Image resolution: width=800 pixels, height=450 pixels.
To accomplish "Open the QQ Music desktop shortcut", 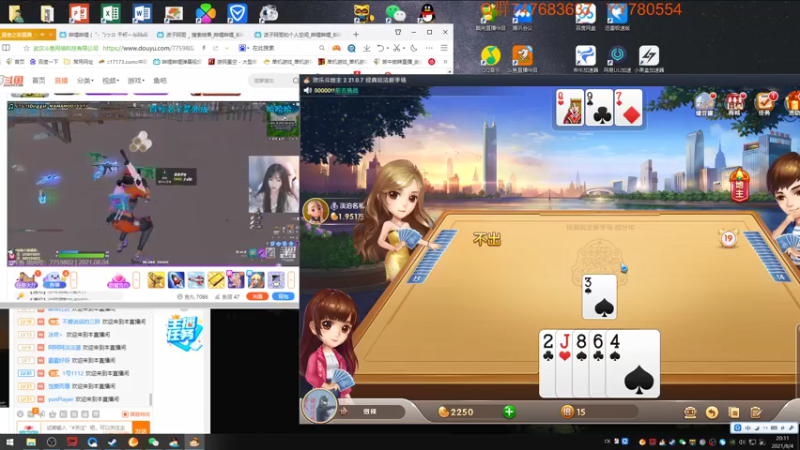I will pyautogui.click(x=490, y=56).
